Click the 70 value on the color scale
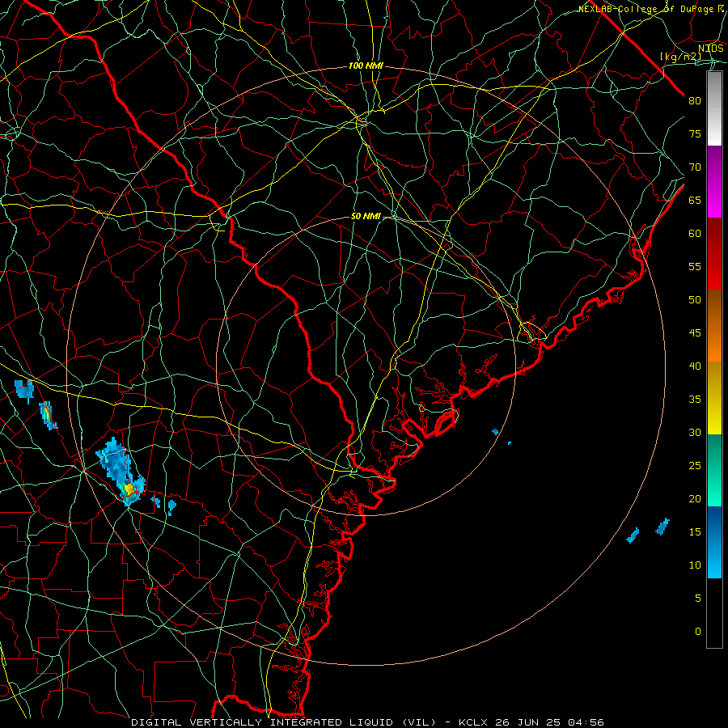 pyautogui.click(x=695, y=167)
